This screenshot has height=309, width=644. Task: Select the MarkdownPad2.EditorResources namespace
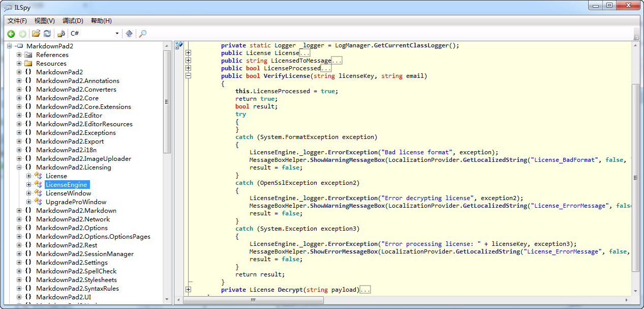tap(84, 124)
